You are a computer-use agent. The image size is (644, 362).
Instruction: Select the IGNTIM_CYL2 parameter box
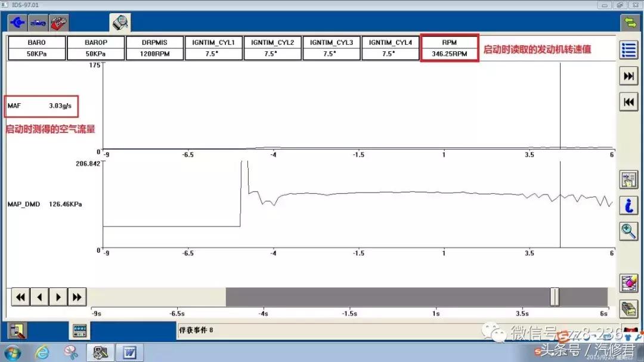click(x=273, y=48)
